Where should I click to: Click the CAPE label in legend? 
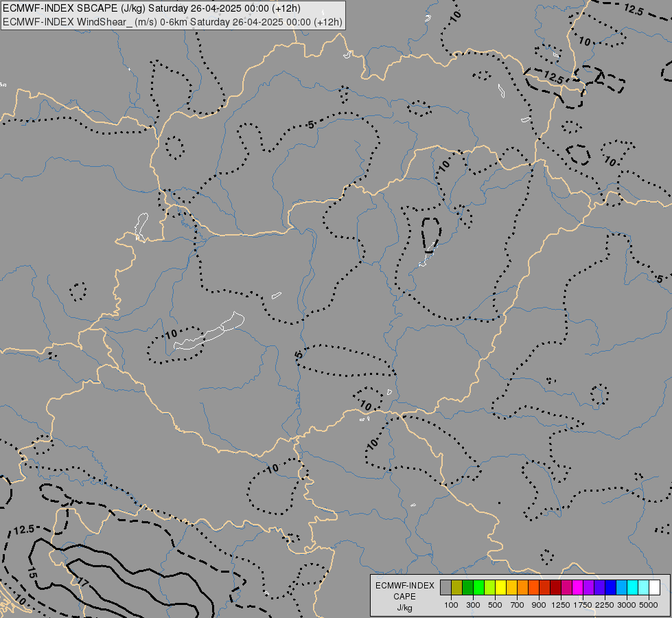(404, 597)
